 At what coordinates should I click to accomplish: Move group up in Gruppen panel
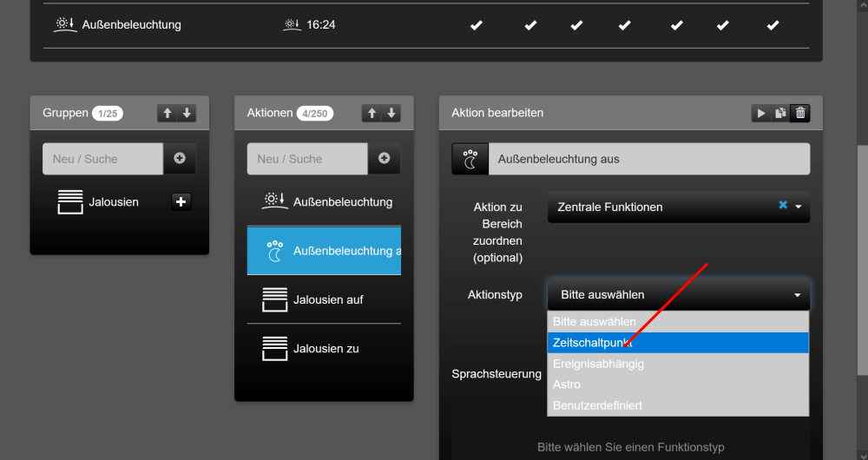168,113
